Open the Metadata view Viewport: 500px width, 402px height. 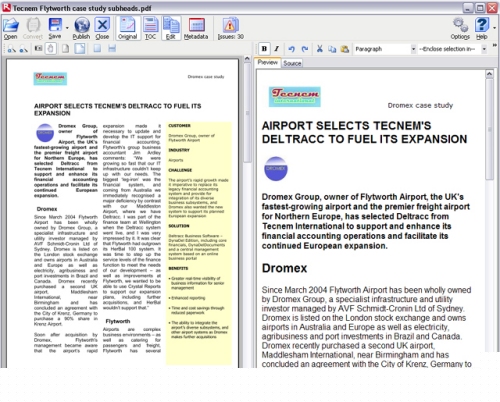tap(196, 28)
